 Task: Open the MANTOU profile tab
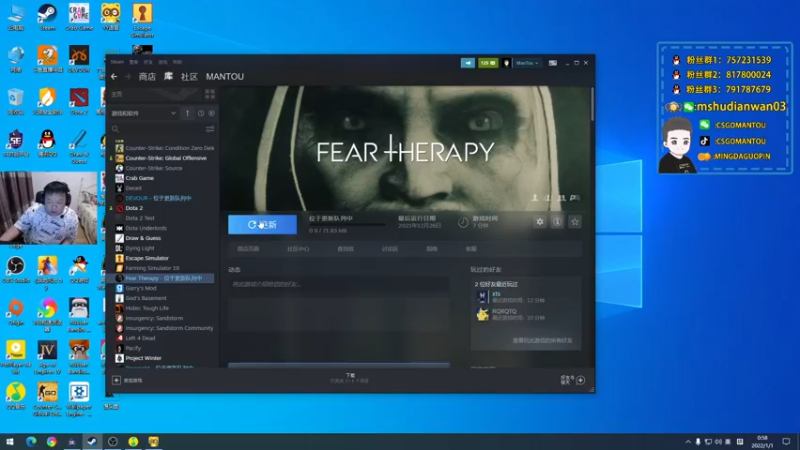225,77
